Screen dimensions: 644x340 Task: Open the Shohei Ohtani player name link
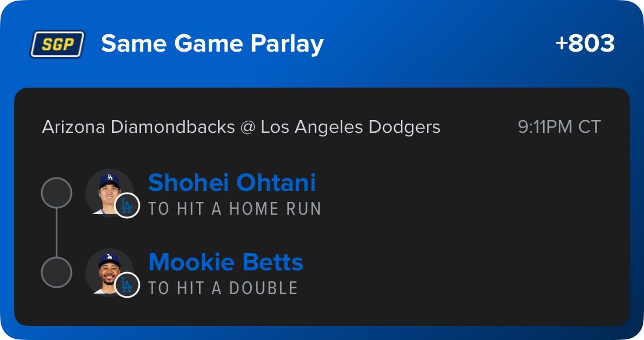coord(232,183)
